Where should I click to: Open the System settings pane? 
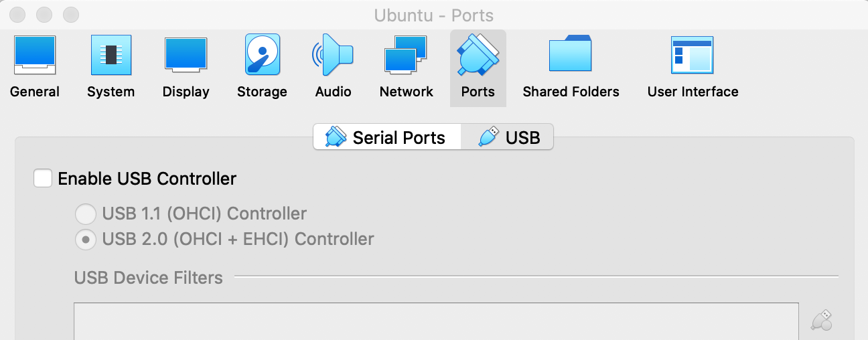pyautogui.click(x=111, y=67)
